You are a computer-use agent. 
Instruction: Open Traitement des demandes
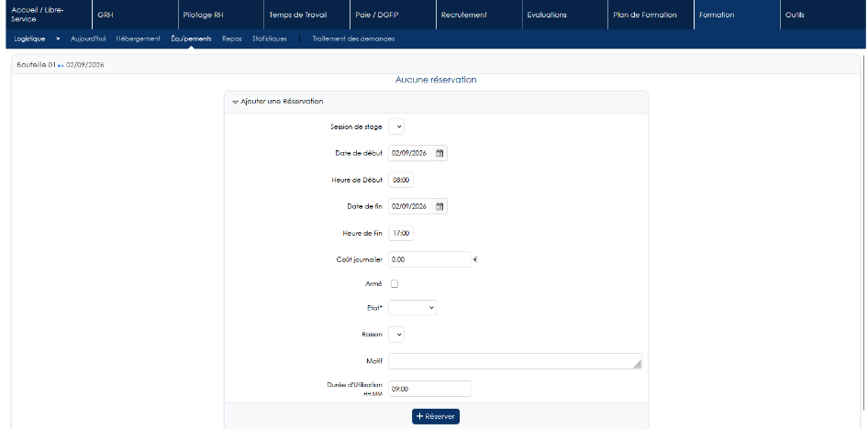354,39
